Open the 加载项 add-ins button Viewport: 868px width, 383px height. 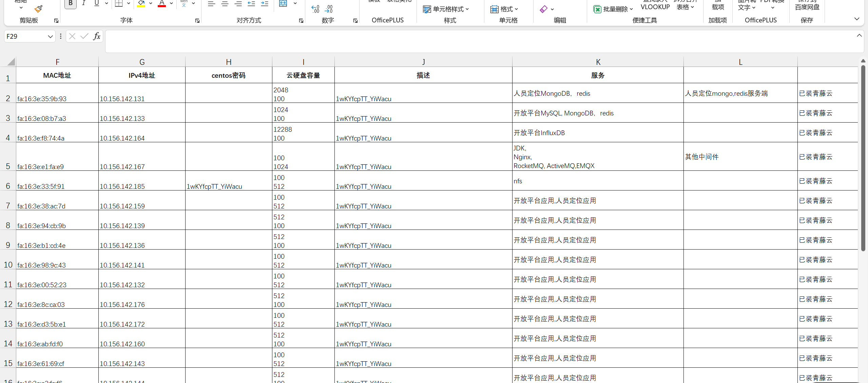[x=718, y=5]
